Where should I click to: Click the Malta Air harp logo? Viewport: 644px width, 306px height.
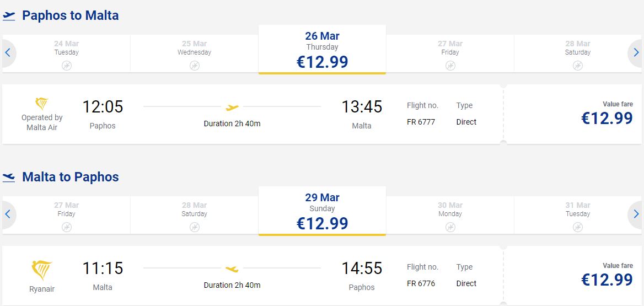pyautogui.click(x=41, y=104)
